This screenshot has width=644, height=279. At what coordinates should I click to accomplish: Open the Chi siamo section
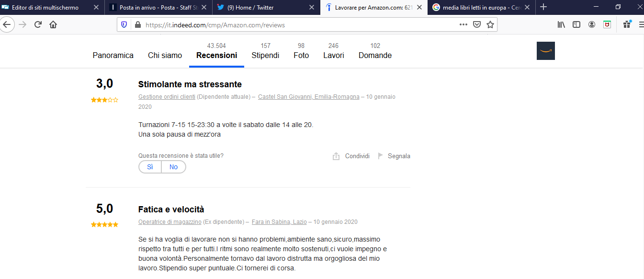click(x=165, y=56)
